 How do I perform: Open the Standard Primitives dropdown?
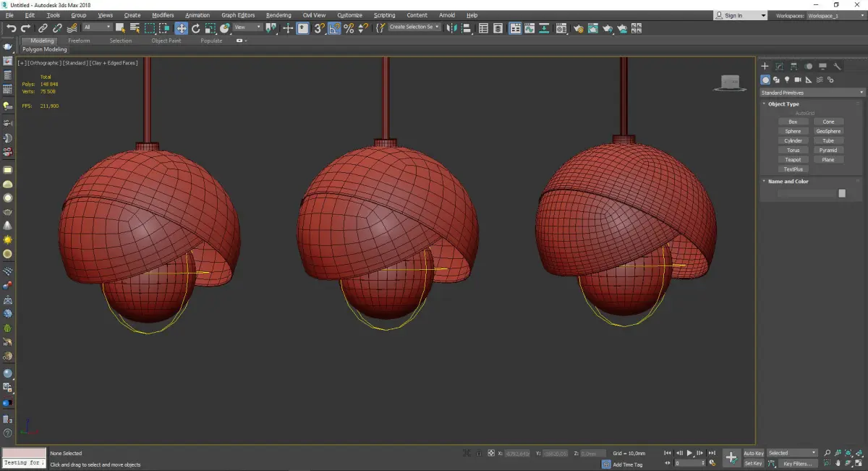(x=812, y=93)
